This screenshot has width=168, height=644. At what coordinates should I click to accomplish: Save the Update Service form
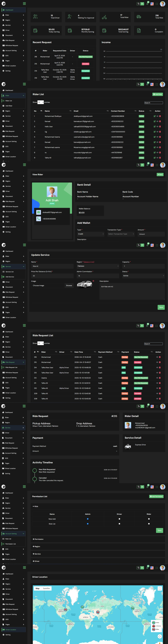pyautogui.click(x=161, y=307)
